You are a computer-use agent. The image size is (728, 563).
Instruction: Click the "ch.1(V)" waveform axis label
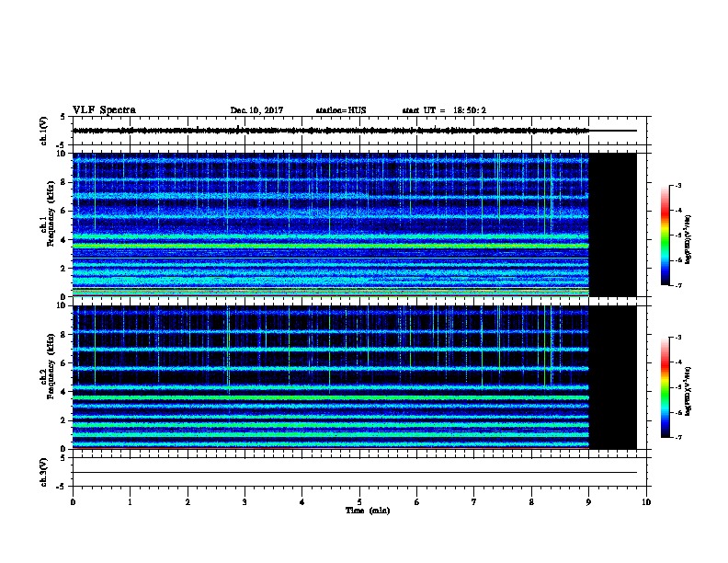coord(43,131)
